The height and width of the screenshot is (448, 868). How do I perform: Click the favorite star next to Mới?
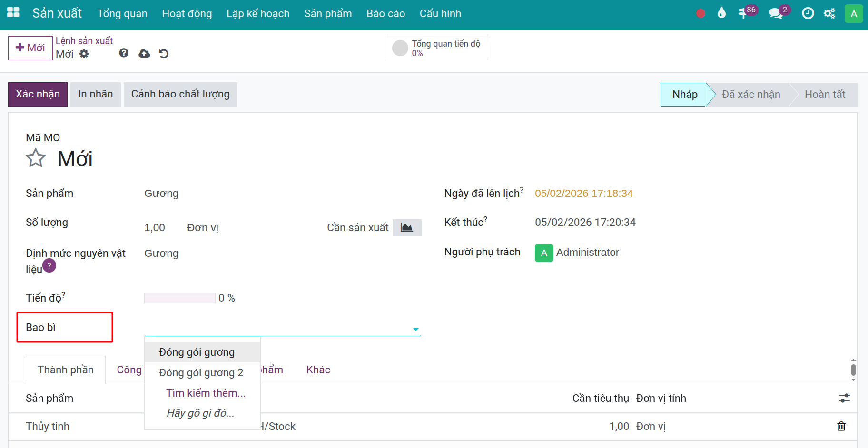(36, 158)
